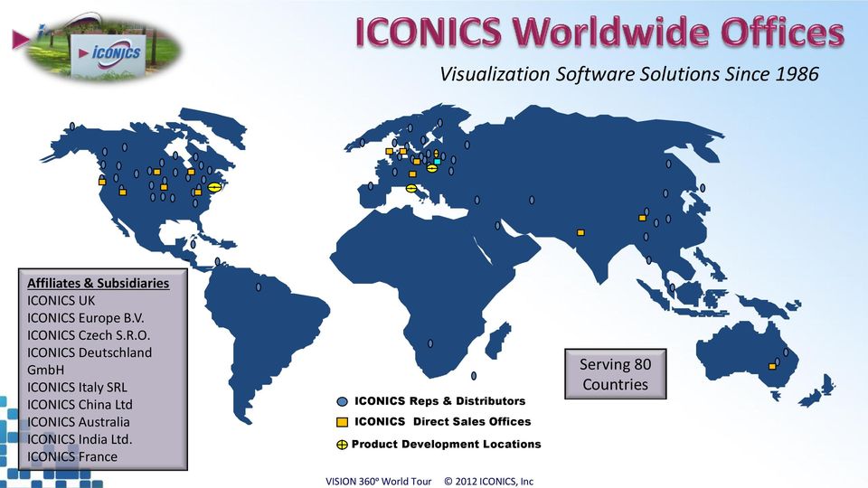Click the Alaska distributor marker

(x=72, y=127)
